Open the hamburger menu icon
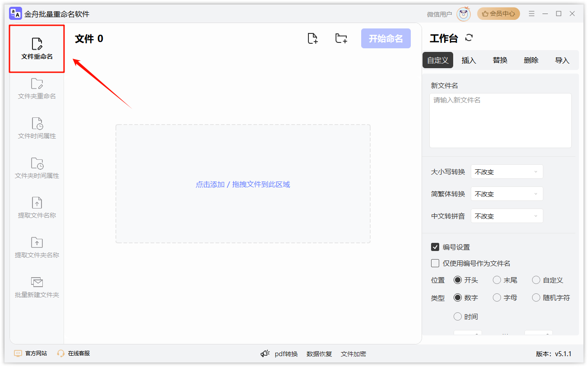588x367 pixels. (x=532, y=14)
